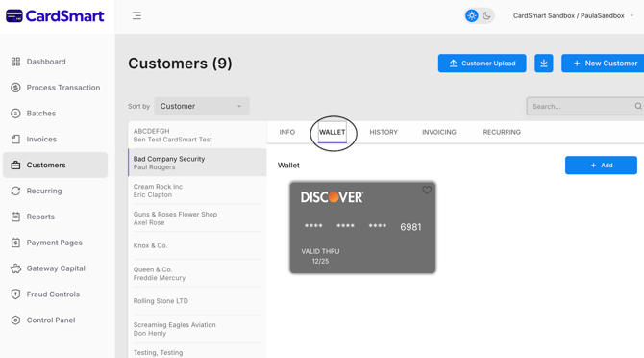The height and width of the screenshot is (358, 644).
Task: Select Bad Company Security customer
Action: point(197,163)
